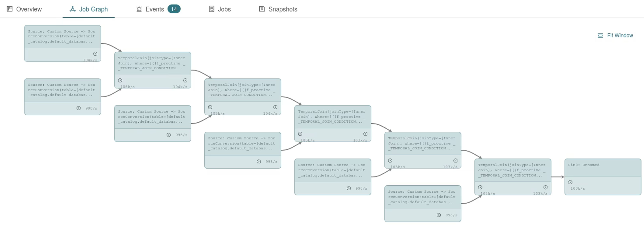Click the Fit Window button

click(x=615, y=36)
